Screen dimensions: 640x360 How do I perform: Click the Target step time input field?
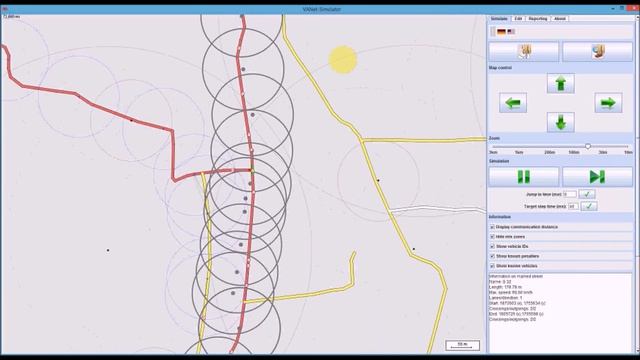pyautogui.click(x=573, y=207)
